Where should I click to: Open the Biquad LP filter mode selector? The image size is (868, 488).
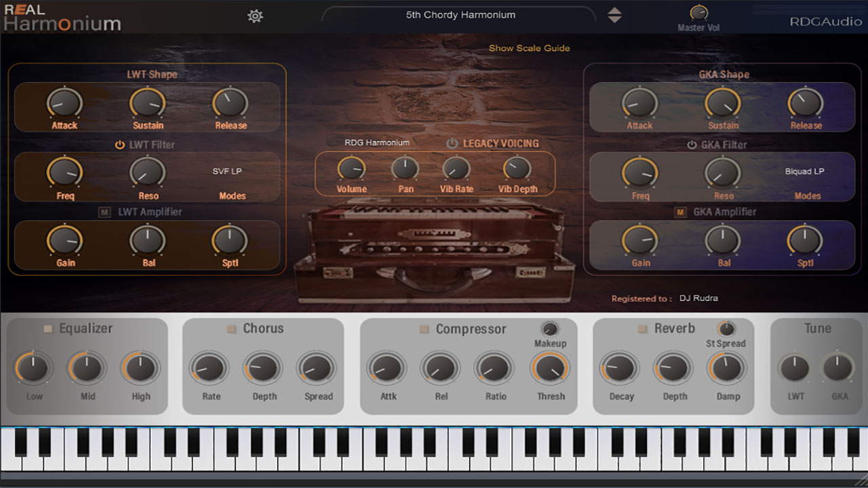coord(804,171)
